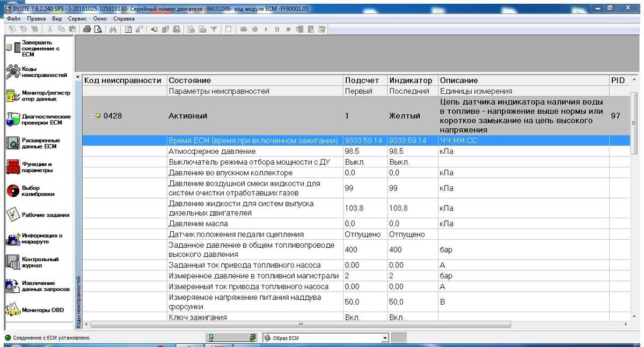This screenshot has height=347, width=644.
Task: Click Датчик положения педали сцепления row
Action: coord(356,234)
